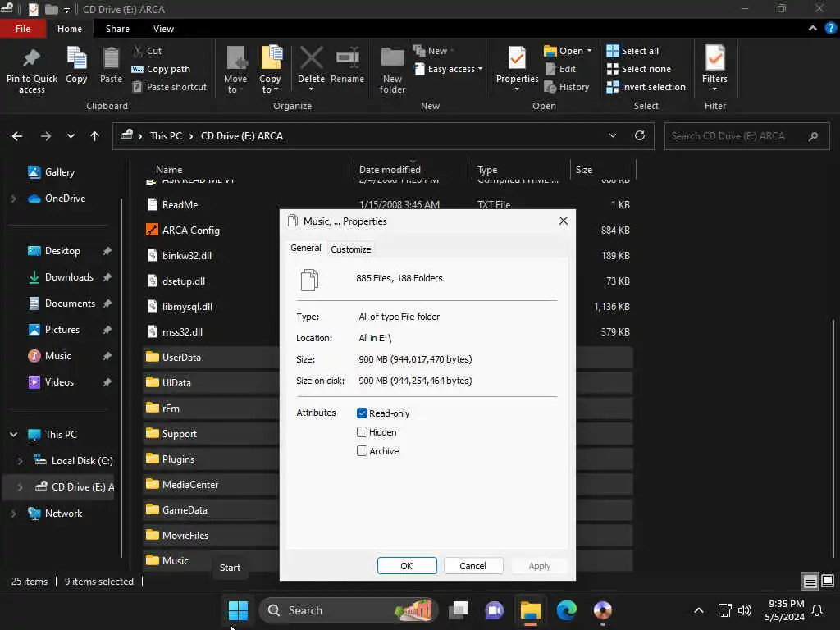
Task: Click the search magnifier icon
Action: click(x=813, y=136)
